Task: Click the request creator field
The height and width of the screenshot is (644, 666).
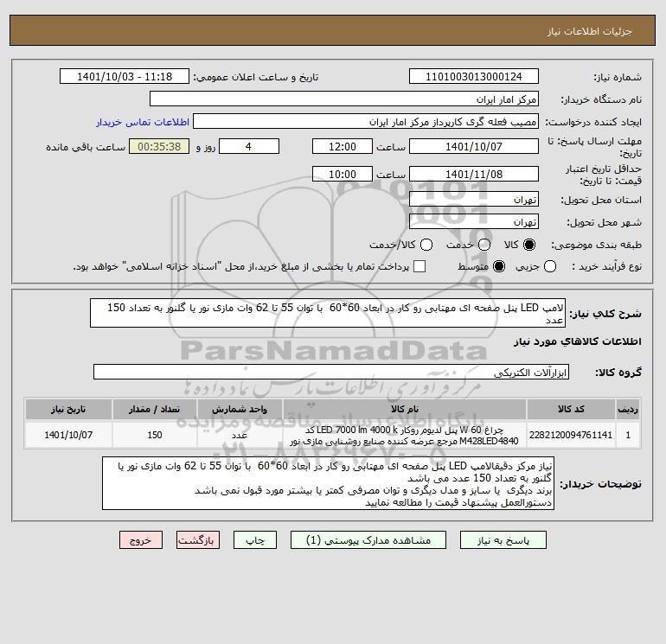Action: (366, 122)
